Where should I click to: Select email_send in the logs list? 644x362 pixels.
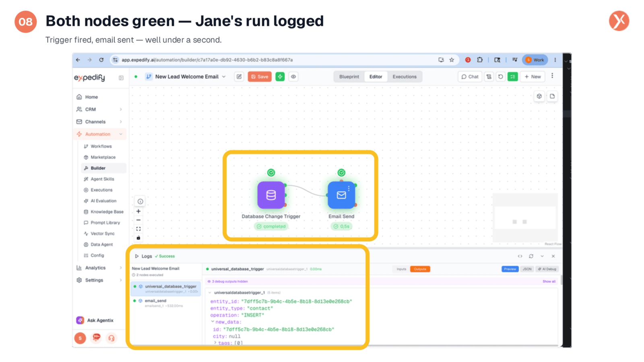coord(166,303)
